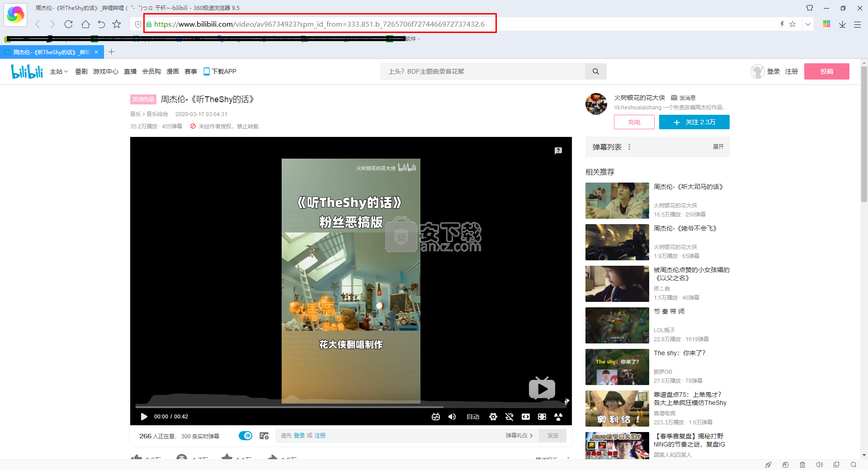Open the 番剧 nav item

pos(81,71)
